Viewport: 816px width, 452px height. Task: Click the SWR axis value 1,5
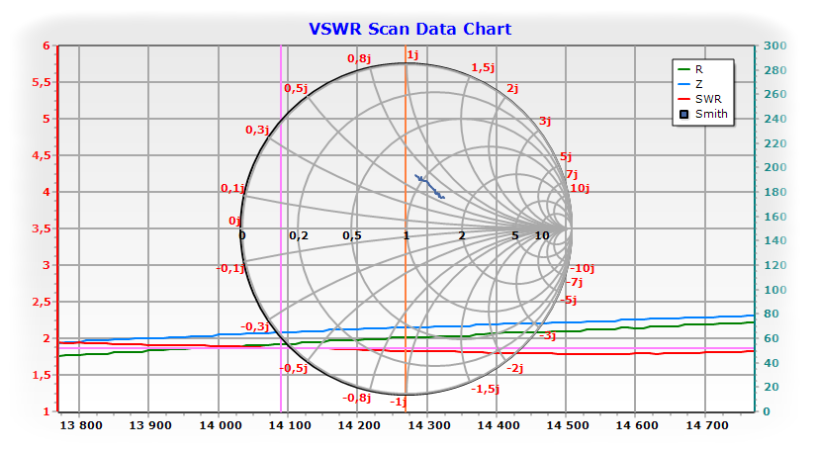42,375
